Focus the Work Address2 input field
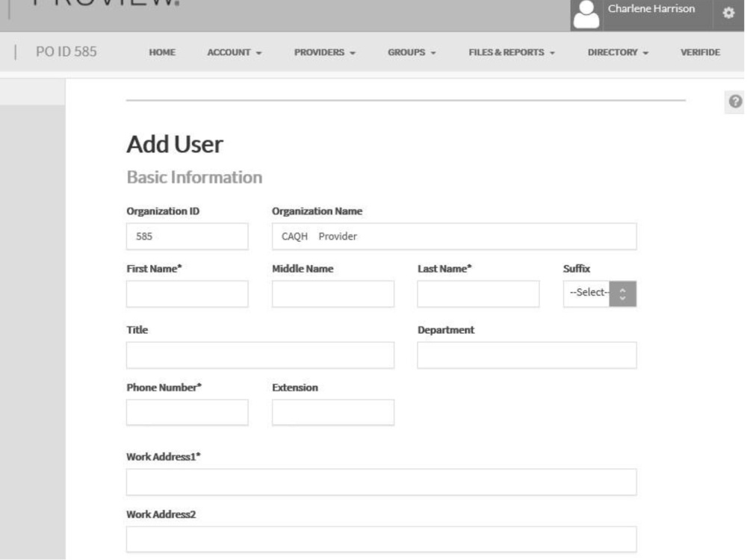Viewport: 747px width, 560px height. [x=381, y=540]
